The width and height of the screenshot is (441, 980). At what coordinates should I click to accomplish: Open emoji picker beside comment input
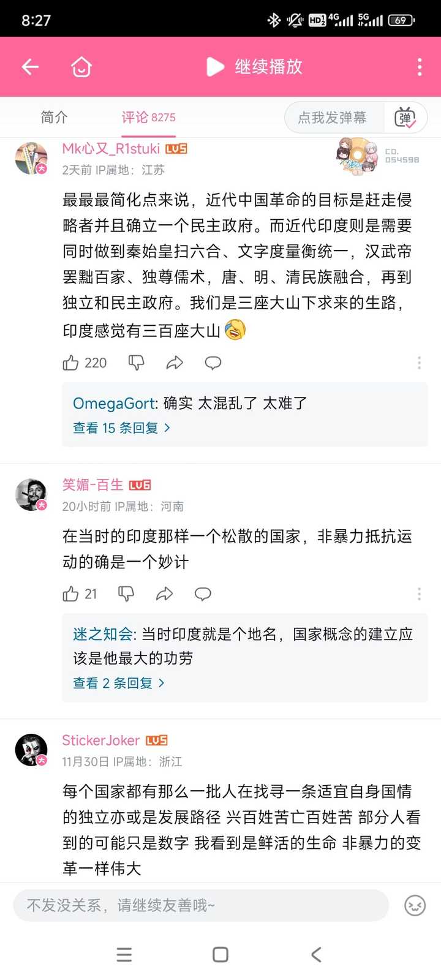click(415, 905)
